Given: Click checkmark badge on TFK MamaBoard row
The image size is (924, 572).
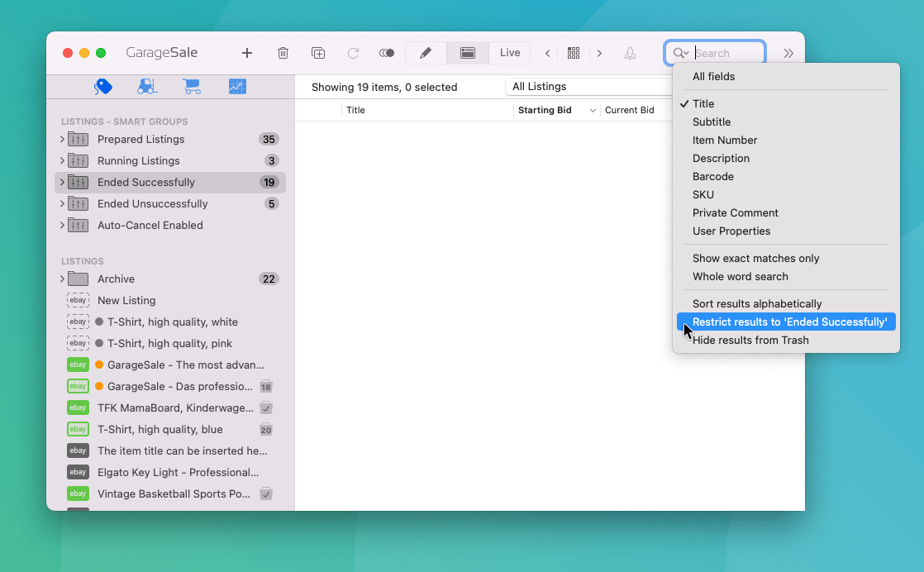Looking at the screenshot, I should (266, 408).
